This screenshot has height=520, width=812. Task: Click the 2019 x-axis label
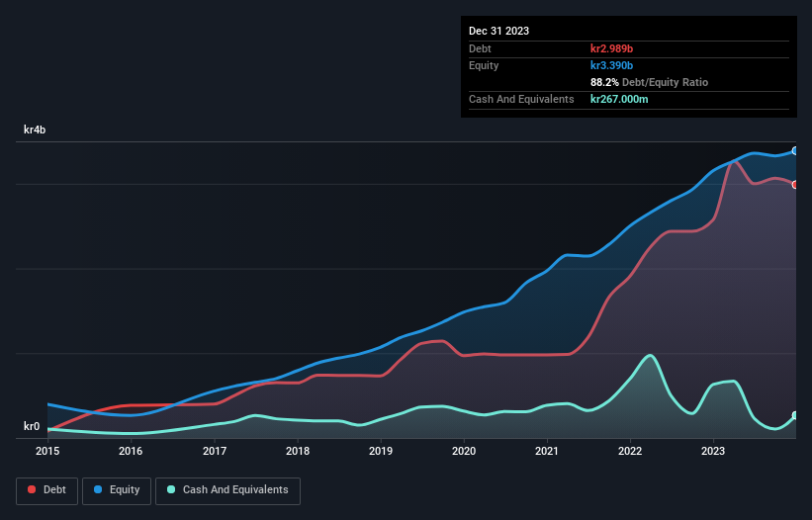[x=381, y=451]
